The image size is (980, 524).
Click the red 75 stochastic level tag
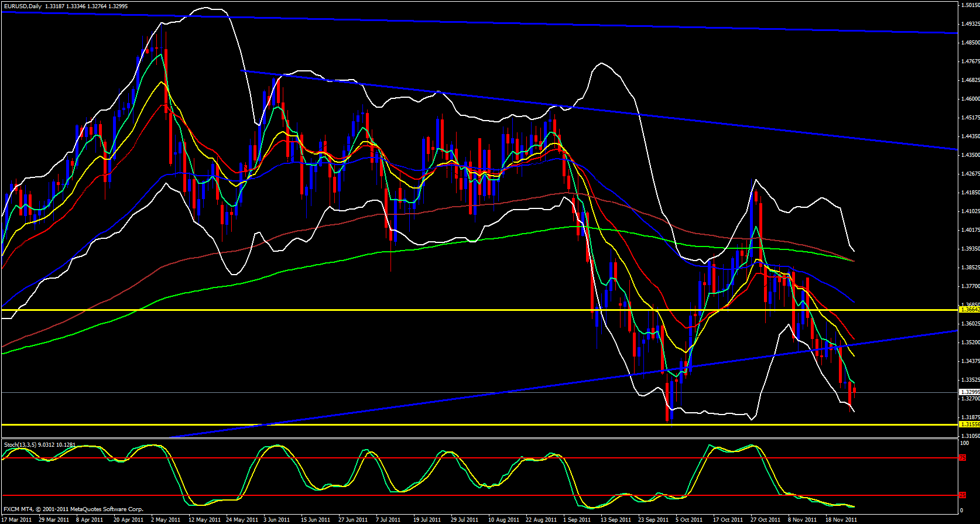click(962, 458)
